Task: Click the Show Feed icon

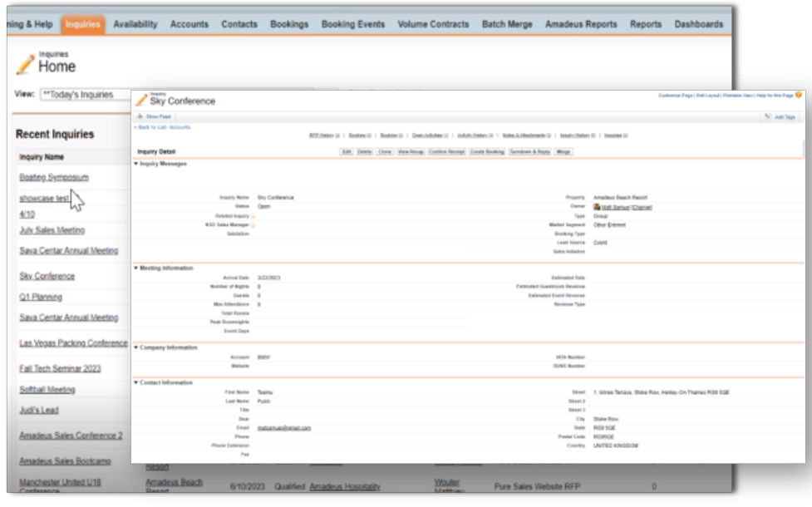Action: [140, 117]
